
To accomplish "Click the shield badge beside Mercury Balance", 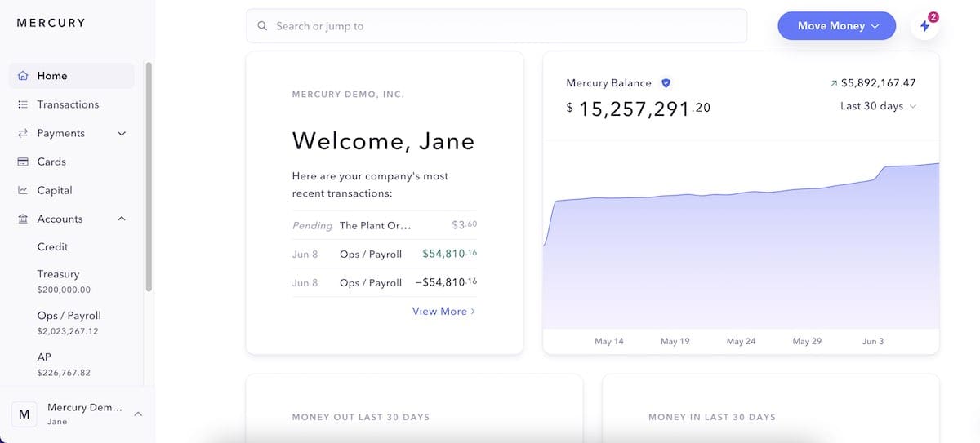I will pos(666,83).
